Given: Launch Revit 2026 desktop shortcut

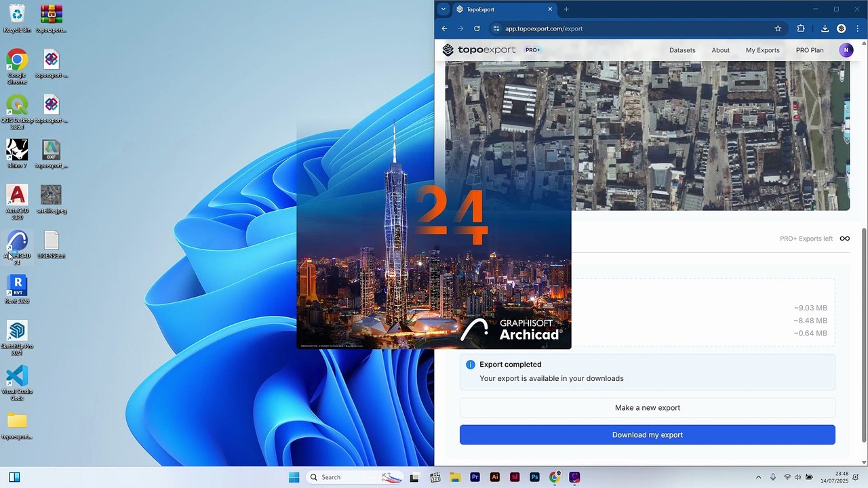Looking at the screenshot, I should [17, 289].
